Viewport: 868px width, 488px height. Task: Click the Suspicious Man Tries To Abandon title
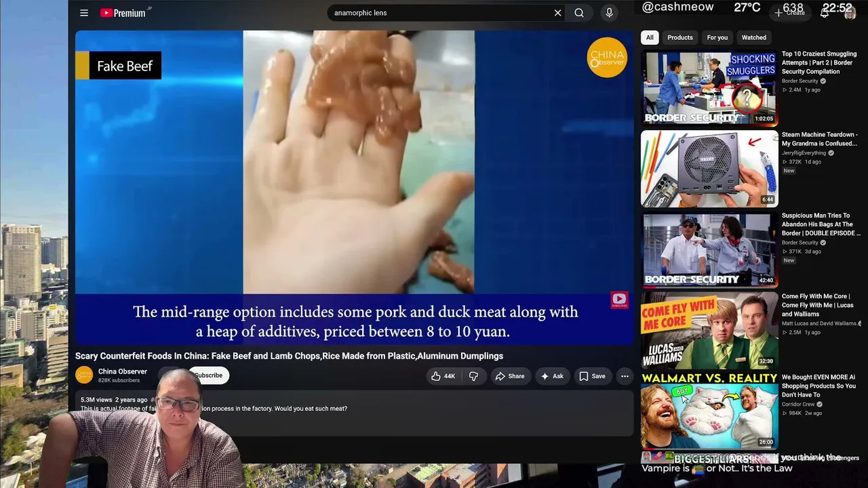(821, 224)
